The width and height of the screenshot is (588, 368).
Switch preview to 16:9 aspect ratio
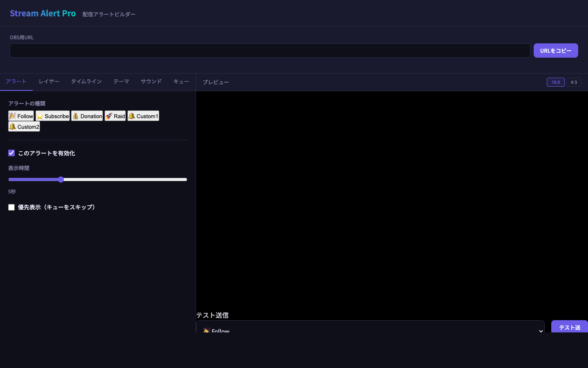click(555, 82)
